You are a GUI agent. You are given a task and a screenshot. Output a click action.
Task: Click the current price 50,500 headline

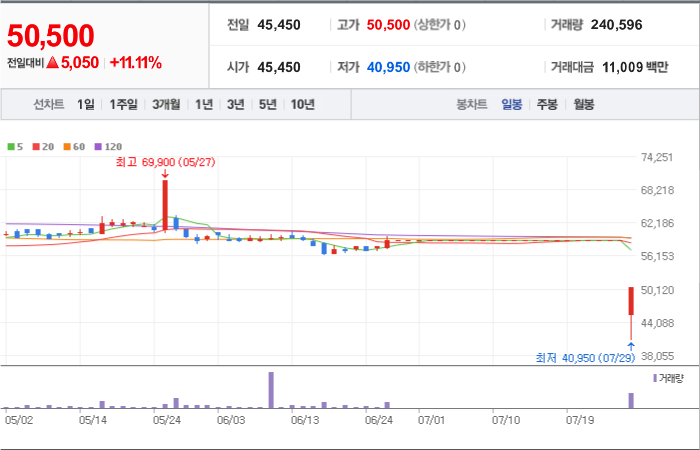coord(50,36)
